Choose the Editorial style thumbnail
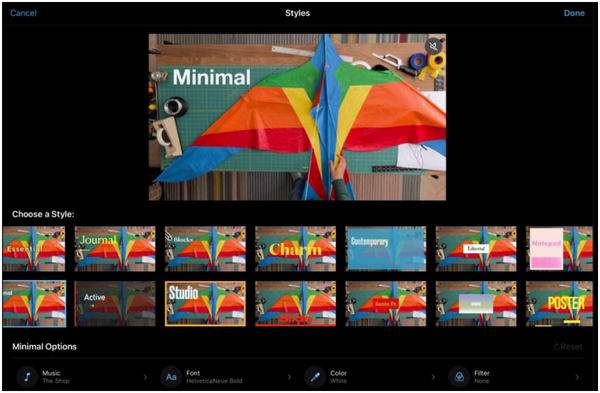The width and height of the screenshot is (600, 393). [476, 249]
